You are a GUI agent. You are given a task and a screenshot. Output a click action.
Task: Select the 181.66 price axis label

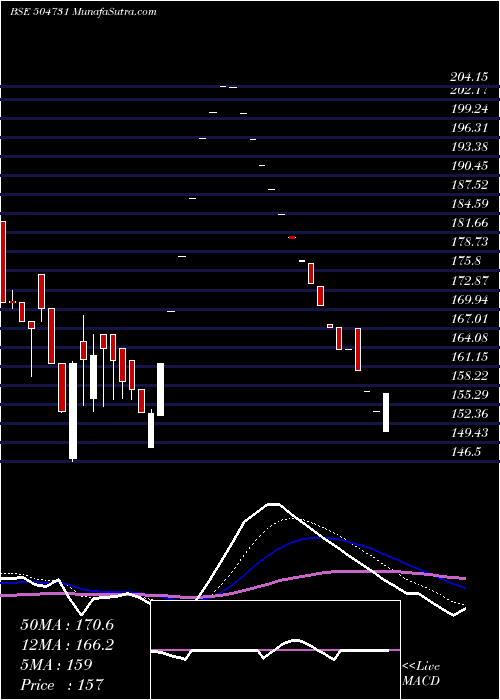coord(469,223)
